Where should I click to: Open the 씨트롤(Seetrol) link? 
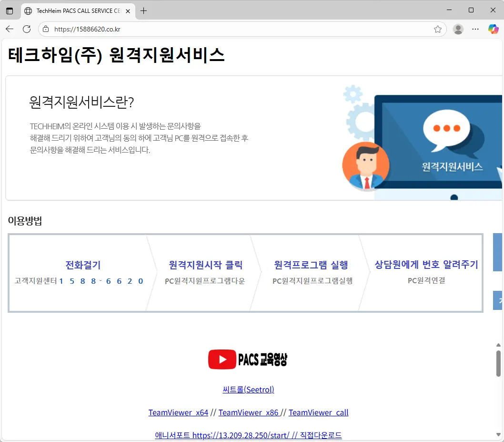click(x=248, y=390)
